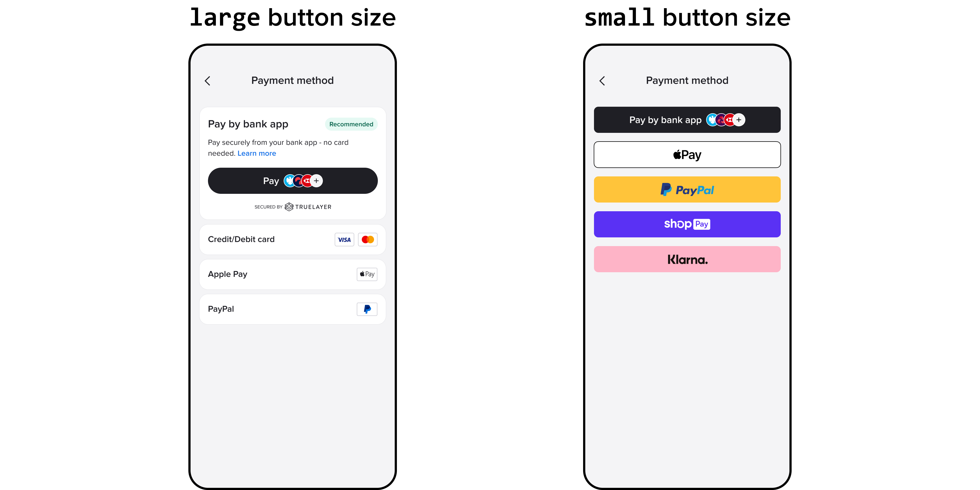Screen dimensions: 980x490
Task: Select the PayPal payment row option
Action: 292,309
